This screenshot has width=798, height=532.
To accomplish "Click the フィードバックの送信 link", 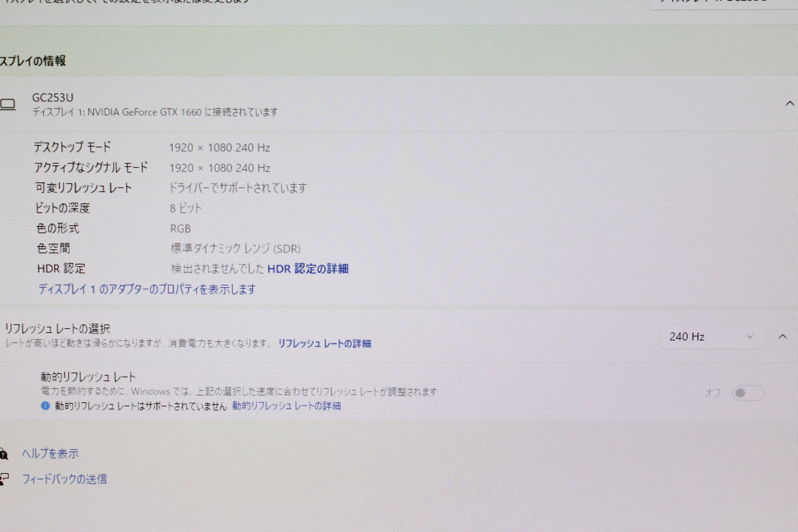I will click(x=64, y=479).
